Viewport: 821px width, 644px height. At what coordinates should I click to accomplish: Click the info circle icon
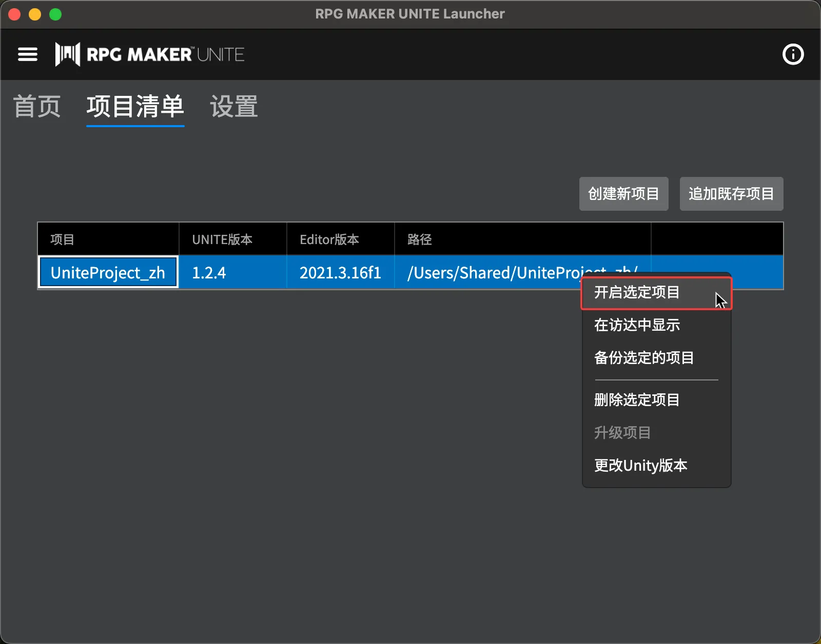pos(793,54)
